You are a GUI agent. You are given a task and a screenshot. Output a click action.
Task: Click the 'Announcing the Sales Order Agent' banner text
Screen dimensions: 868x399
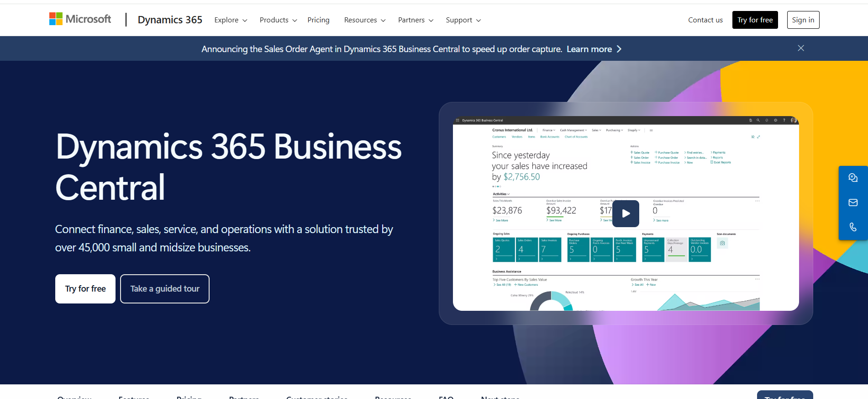382,49
